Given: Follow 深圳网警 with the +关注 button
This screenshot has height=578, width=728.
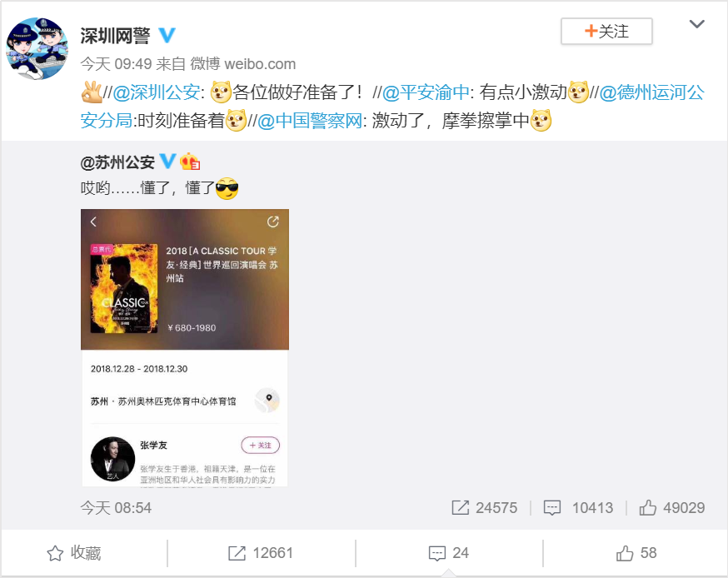Looking at the screenshot, I should pos(606,31).
